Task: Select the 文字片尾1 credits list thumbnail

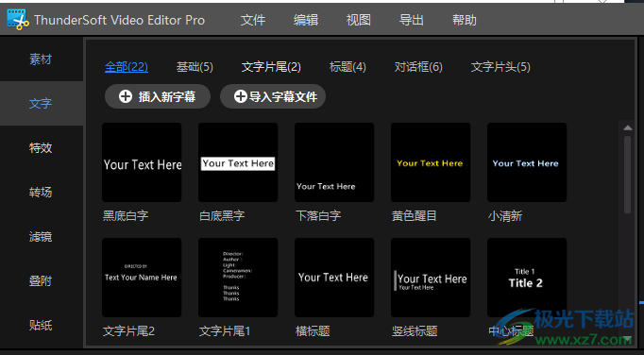Action: [x=238, y=278]
